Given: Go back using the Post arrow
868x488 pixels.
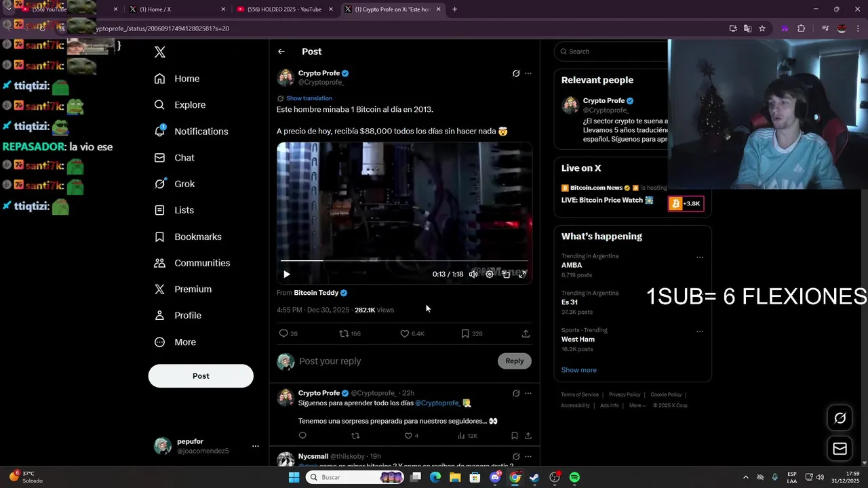Looking at the screenshot, I should click(x=281, y=52).
